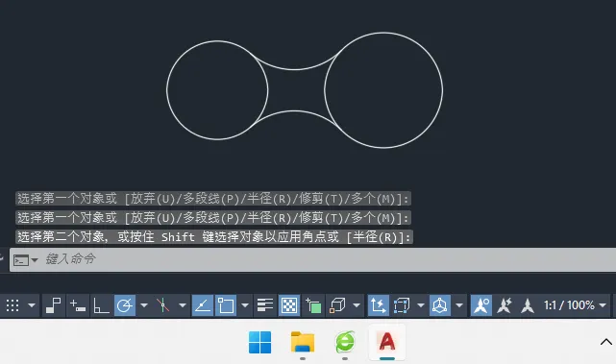
Task: Click Annotation Scale triangle icon
Action: [x=528, y=305]
